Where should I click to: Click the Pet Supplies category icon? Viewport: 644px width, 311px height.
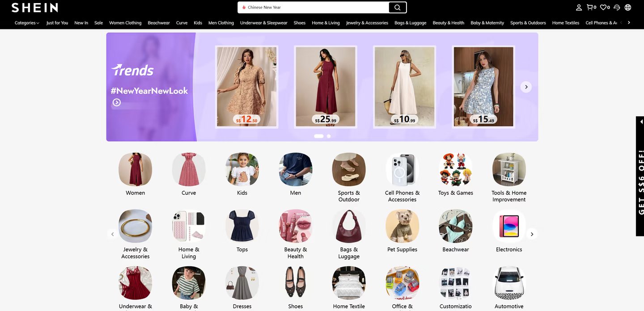click(402, 226)
